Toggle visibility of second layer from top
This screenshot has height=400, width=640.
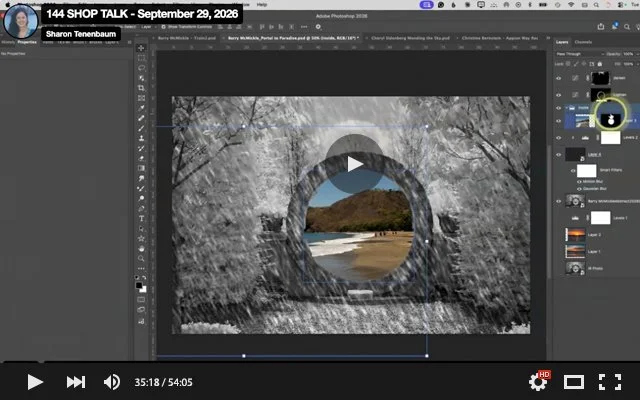click(559, 95)
